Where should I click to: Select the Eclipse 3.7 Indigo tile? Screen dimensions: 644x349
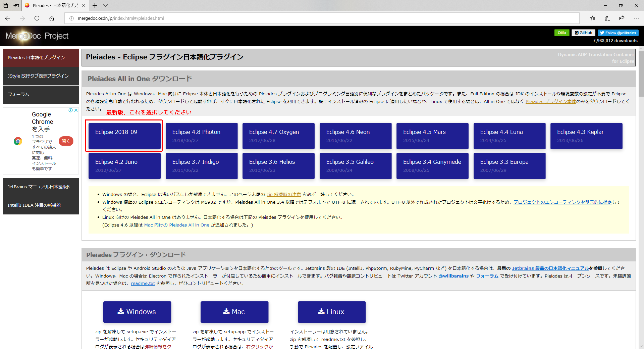pyautogui.click(x=202, y=166)
